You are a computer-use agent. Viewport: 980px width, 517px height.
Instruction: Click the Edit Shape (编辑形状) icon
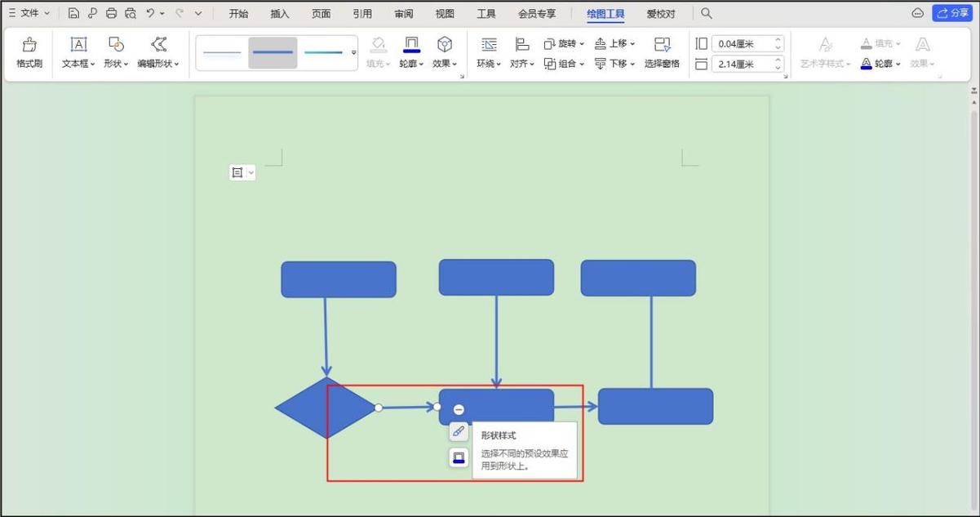click(158, 45)
